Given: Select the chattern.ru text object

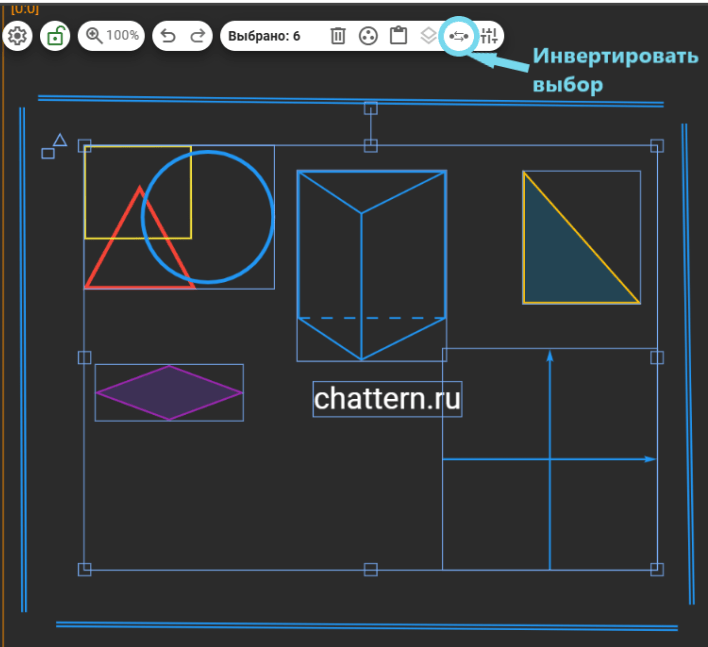Looking at the screenshot, I should click(387, 399).
